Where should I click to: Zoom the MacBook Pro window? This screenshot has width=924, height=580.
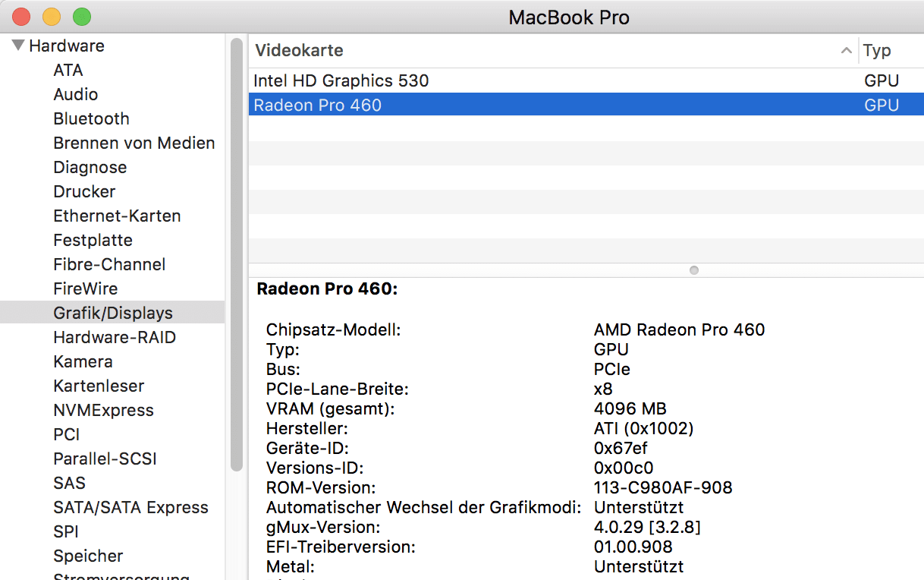pos(81,16)
